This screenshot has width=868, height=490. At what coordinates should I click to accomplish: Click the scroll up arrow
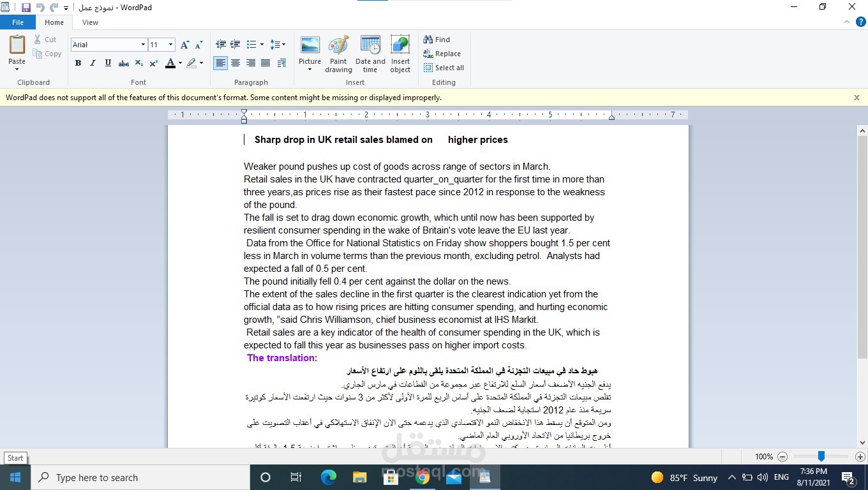pyautogui.click(x=862, y=130)
